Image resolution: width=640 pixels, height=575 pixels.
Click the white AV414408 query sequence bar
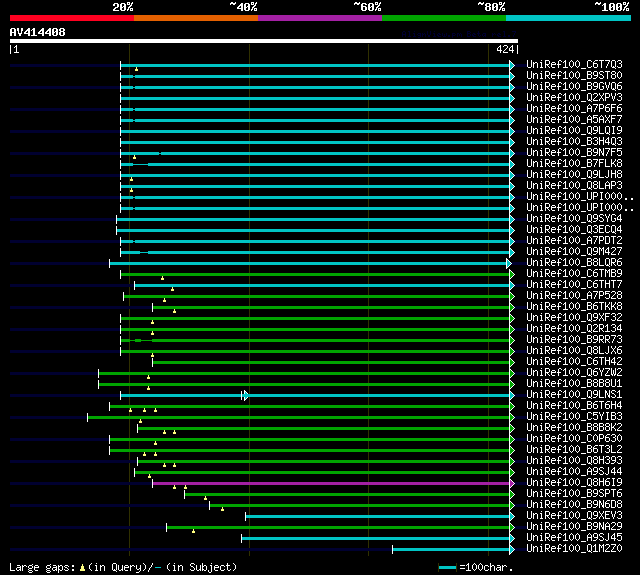(264, 41)
